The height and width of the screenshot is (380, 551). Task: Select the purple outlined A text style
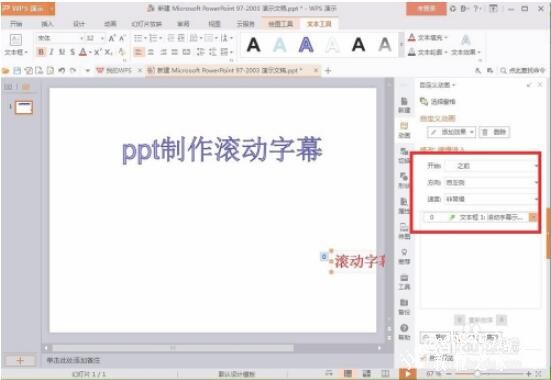[x=306, y=45]
